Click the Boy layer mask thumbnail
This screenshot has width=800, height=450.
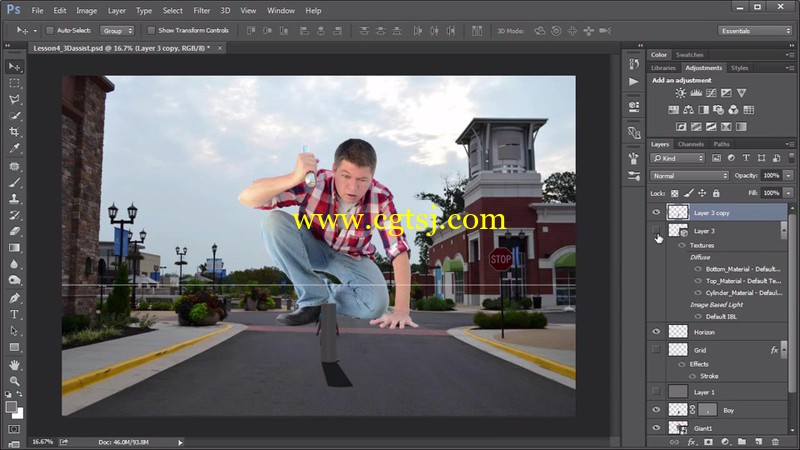pos(708,410)
